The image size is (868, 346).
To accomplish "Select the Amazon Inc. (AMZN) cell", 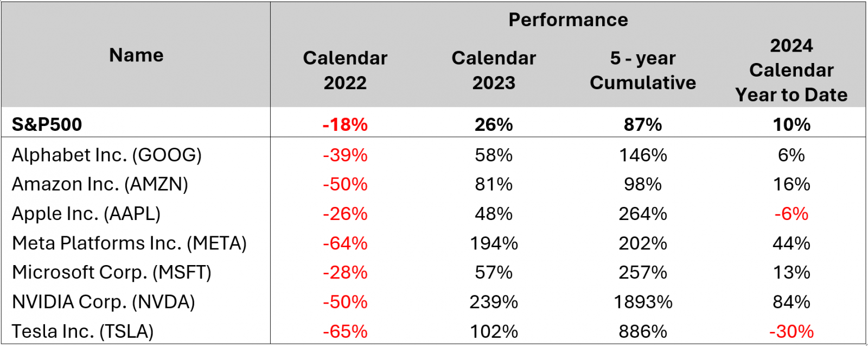I will [100, 184].
